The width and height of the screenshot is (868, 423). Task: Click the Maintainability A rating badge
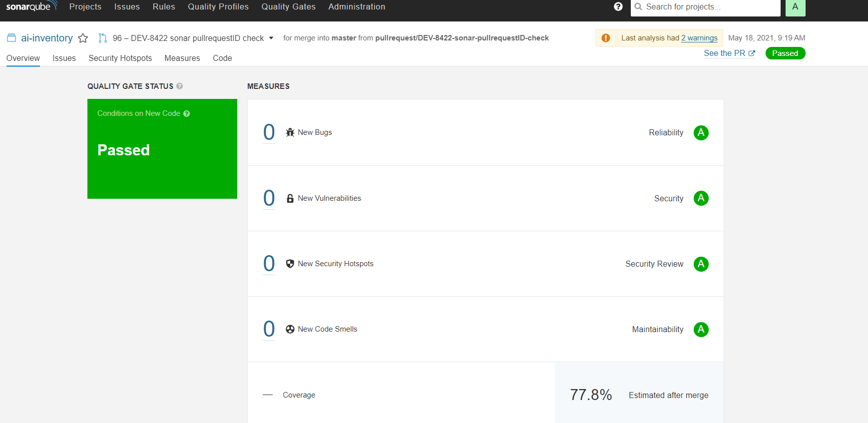point(701,330)
